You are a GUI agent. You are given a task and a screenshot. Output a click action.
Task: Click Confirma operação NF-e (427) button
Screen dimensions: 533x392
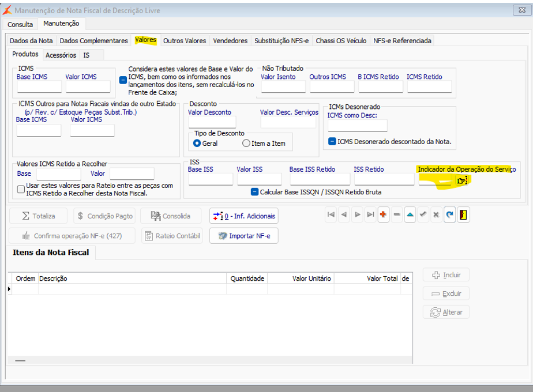pos(72,236)
